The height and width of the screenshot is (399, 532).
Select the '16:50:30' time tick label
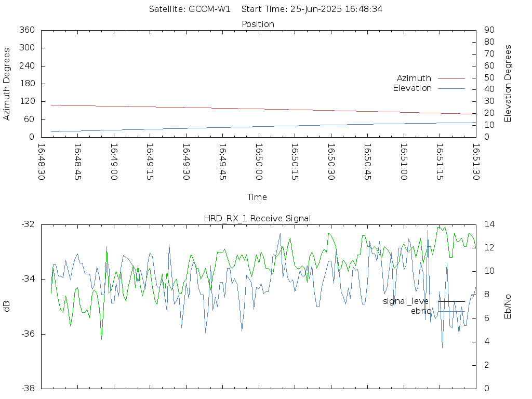(331, 162)
